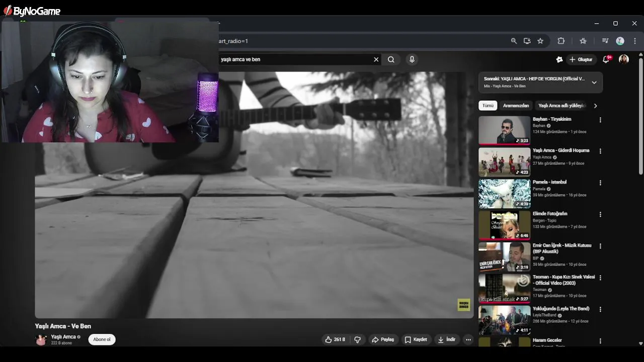This screenshot has width=644, height=362.
Task: Start voice search with the microphone icon
Action: point(412,59)
